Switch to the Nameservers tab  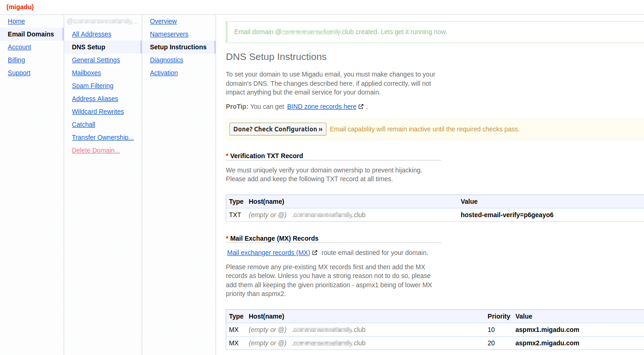coord(169,34)
